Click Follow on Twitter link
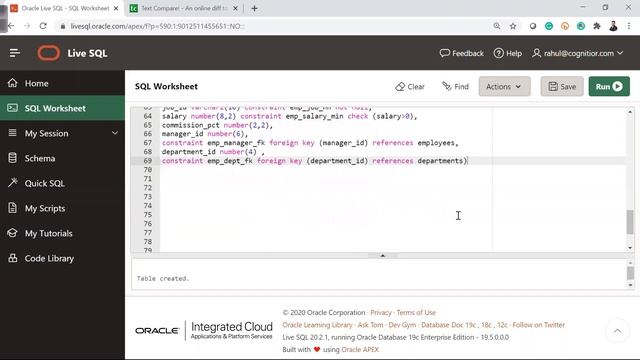Viewport: 640px width, 360px height. [x=538, y=325]
